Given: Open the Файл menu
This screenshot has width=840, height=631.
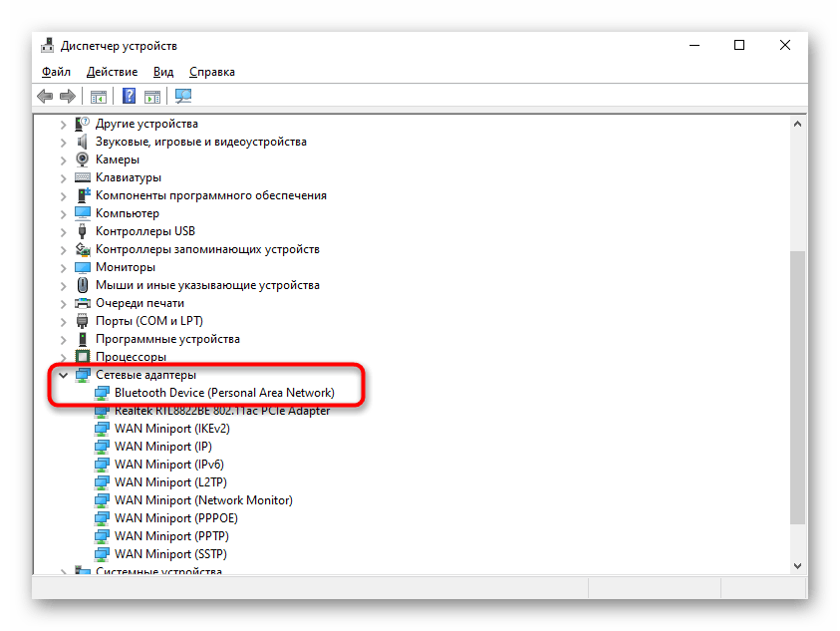Looking at the screenshot, I should pos(56,72).
